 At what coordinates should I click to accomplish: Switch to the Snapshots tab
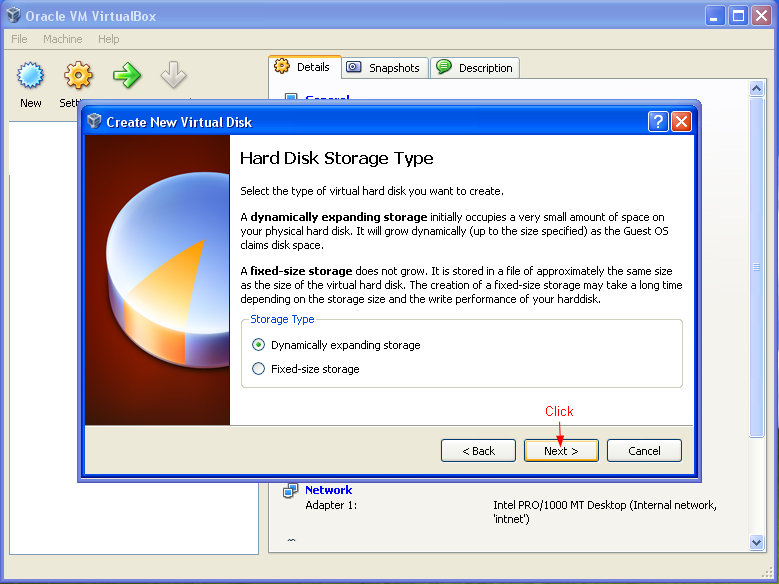click(x=385, y=68)
